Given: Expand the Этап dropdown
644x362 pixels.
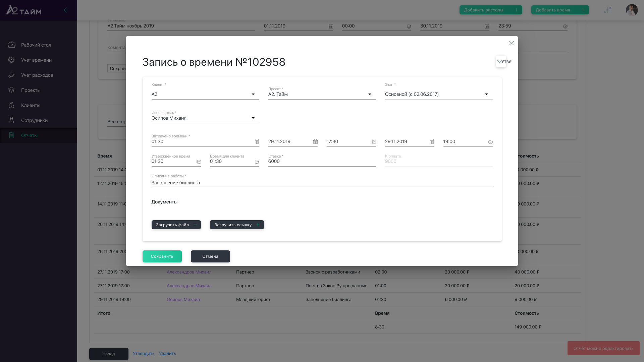Looking at the screenshot, I should (486, 95).
